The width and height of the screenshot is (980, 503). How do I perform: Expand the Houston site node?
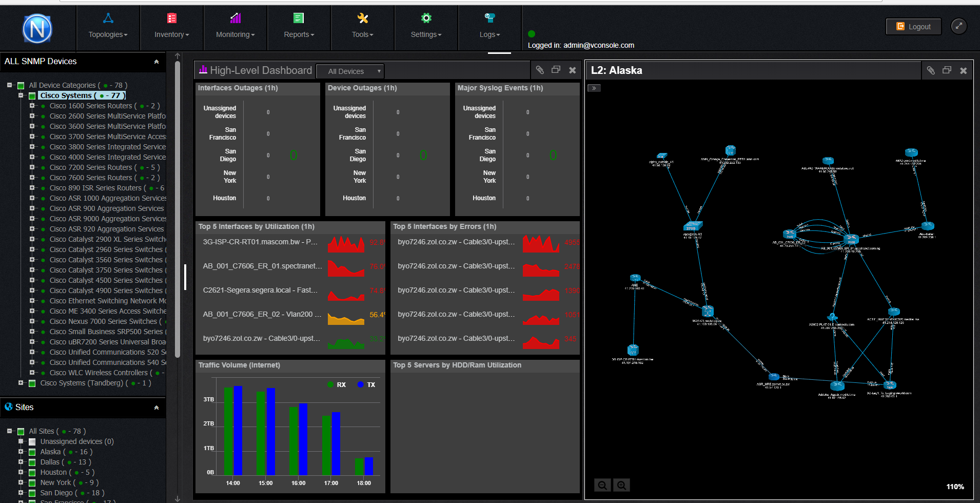(x=21, y=472)
